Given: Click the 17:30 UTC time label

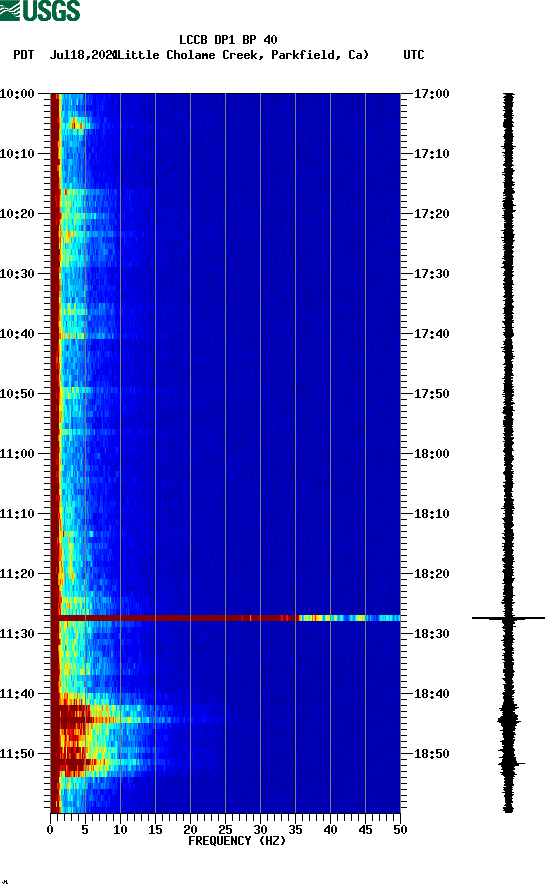Looking at the screenshot, I should 431,273.
